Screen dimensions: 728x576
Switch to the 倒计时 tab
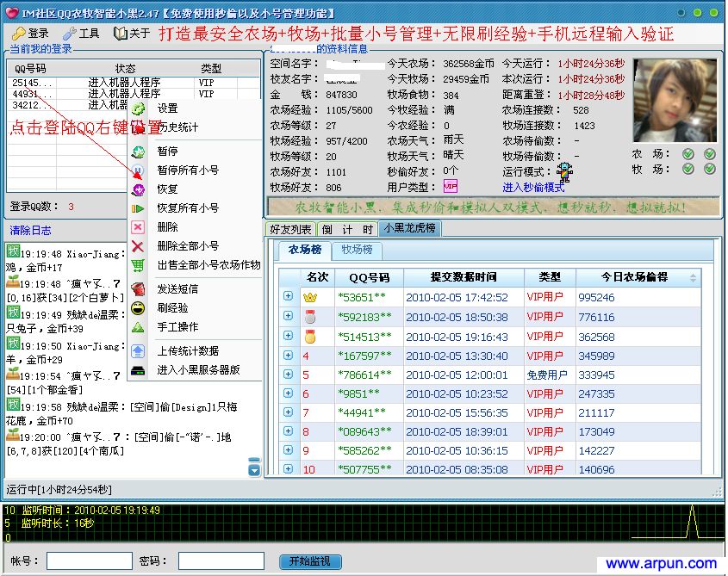coord(347,229)
